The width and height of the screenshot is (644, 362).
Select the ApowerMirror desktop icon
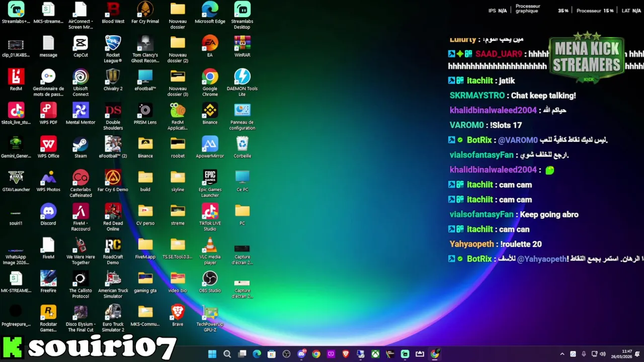(x=210, y=148)
